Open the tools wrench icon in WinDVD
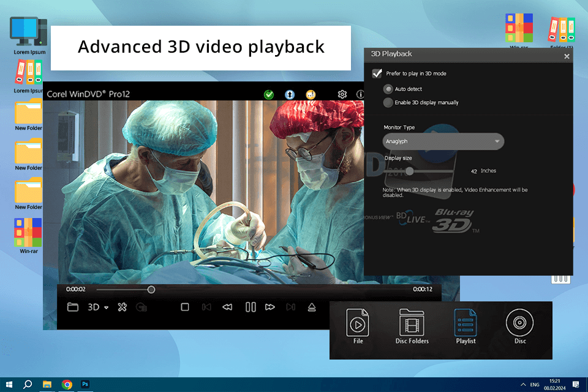Screen dimensions: 588x392 [x=123, y=307]
